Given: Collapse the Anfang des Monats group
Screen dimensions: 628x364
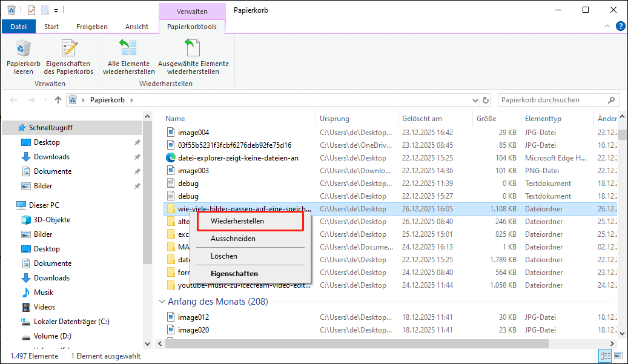Looking at the screenshot, I should 162,302.
